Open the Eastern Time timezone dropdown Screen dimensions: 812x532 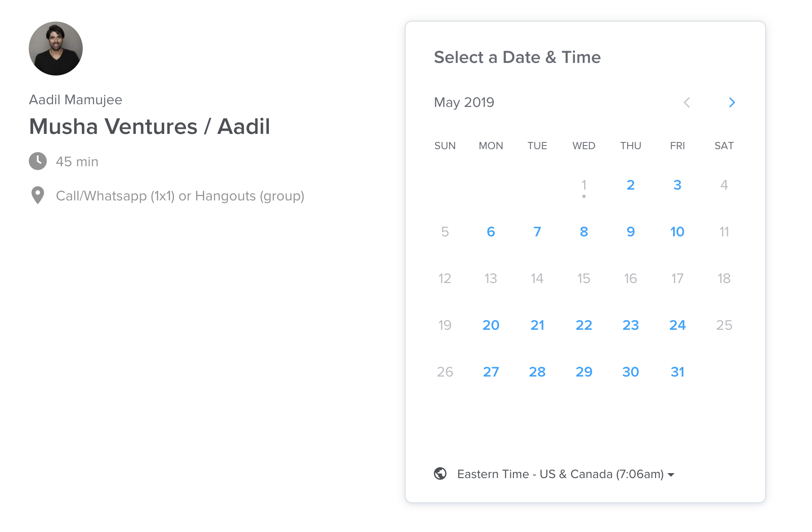(x=566, y=474)
